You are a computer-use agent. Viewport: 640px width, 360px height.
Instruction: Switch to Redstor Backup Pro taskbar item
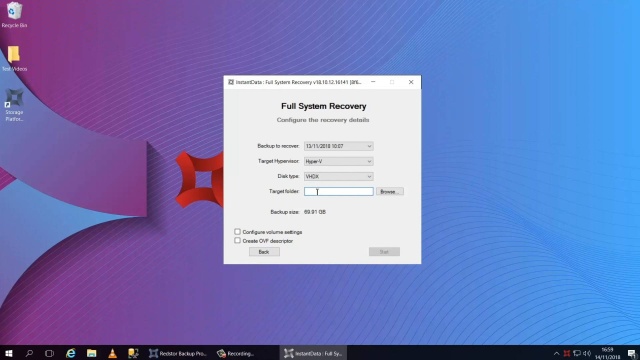coord(178,353)
